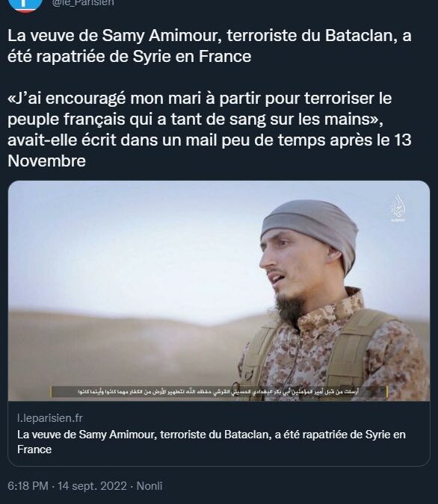Image resolution: width=438 pixels, height=504 pixels.
Task: Click the watermark logo in the image corner
Action: (x=398, y=208)
